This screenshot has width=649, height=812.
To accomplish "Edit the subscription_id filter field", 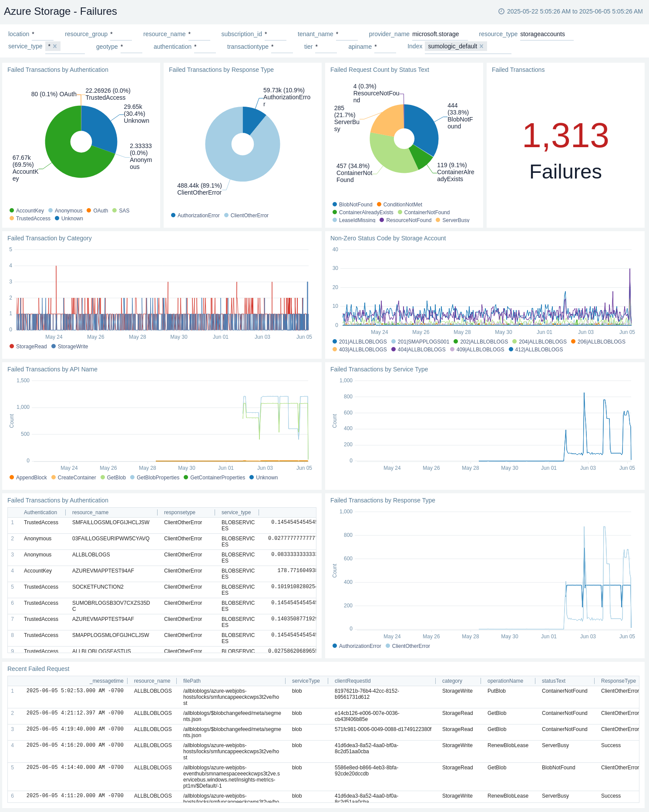I will pos(276,34).
